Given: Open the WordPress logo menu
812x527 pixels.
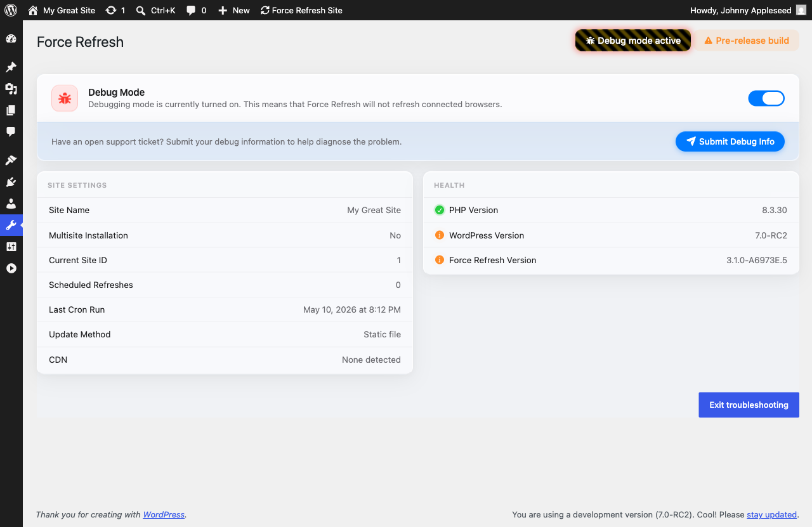Looking at the screenshot, I should pos(11,10).
